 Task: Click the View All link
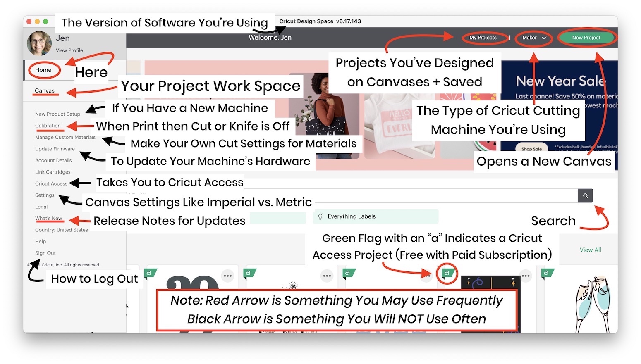click(590, 250)
